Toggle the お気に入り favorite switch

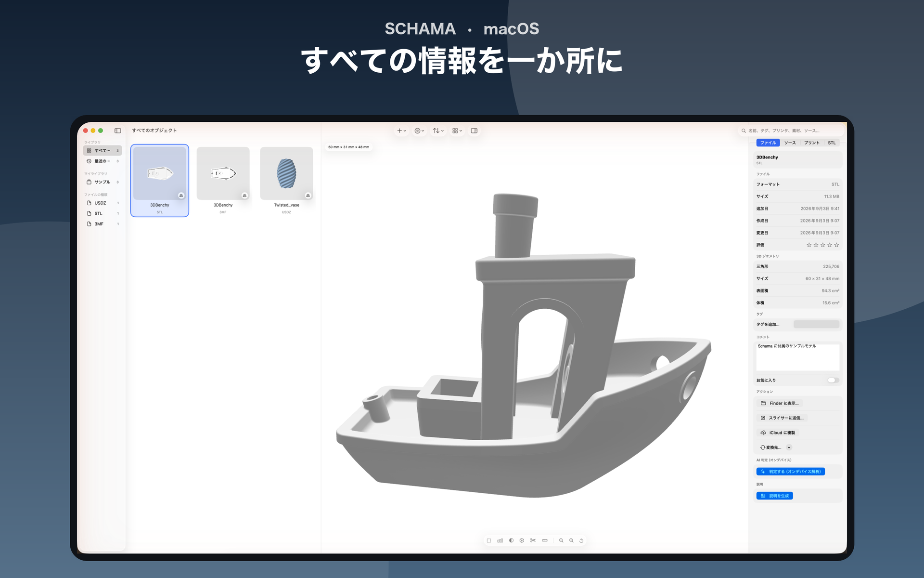833,381
